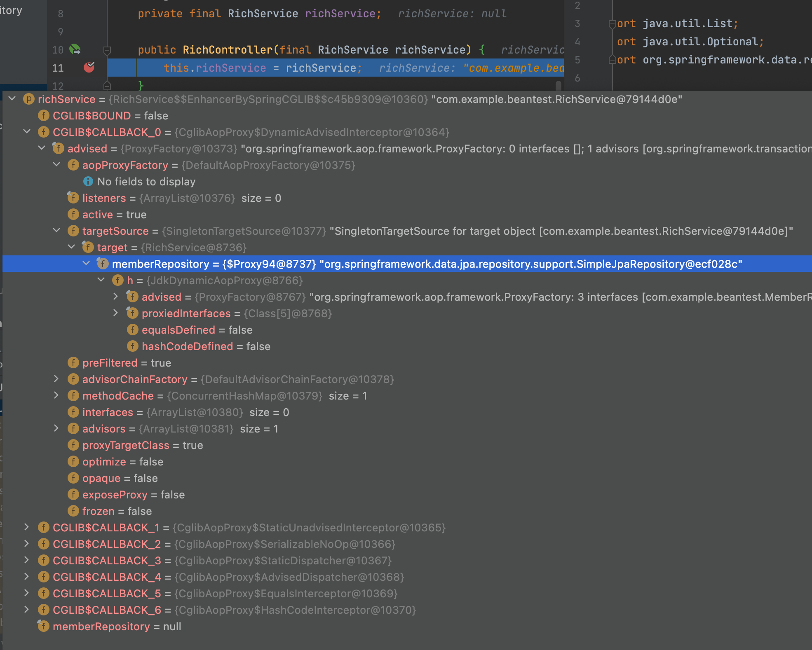Collapse the richService root variable
This screenshot has width=812, height=650.
pos(12,99)
